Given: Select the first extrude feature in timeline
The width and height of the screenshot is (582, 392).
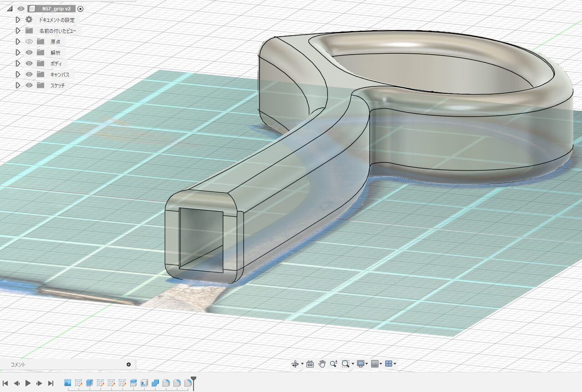Looking at the screenshot, I should click(89, 383).
